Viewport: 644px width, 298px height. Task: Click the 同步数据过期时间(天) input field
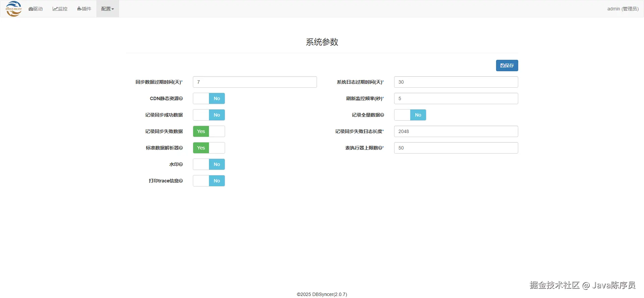tap(255, 82)
